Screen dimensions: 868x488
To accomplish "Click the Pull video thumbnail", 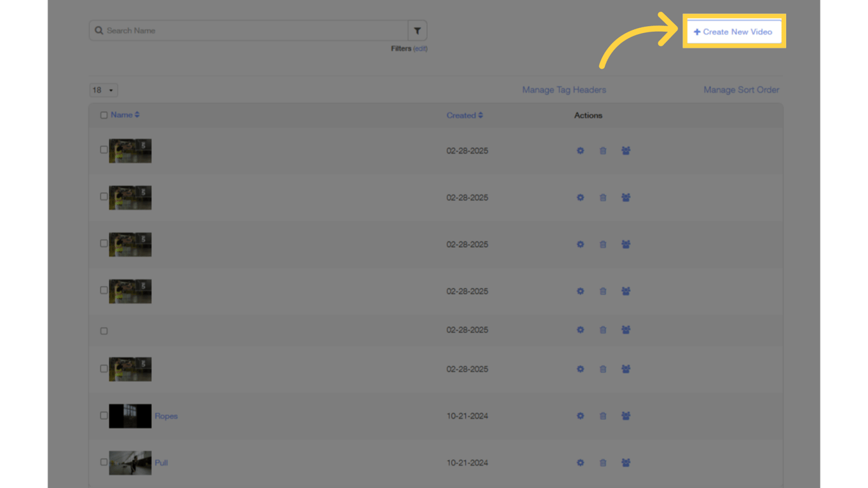I will 130,463.
